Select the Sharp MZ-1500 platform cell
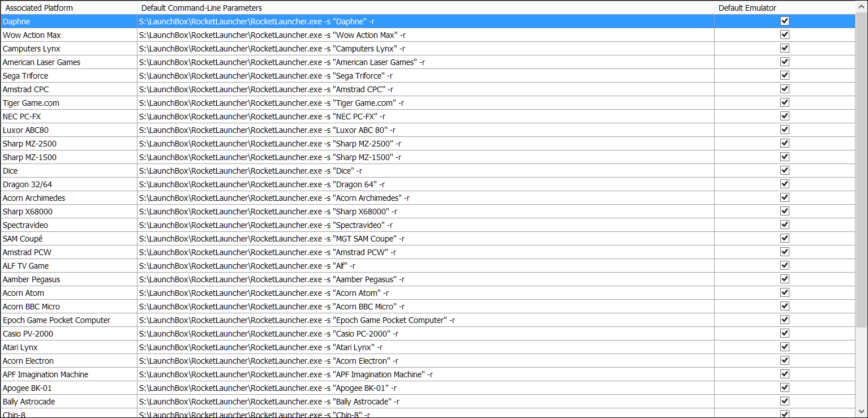868x418 pixels. pyautogui.click(x=68, y=157)
